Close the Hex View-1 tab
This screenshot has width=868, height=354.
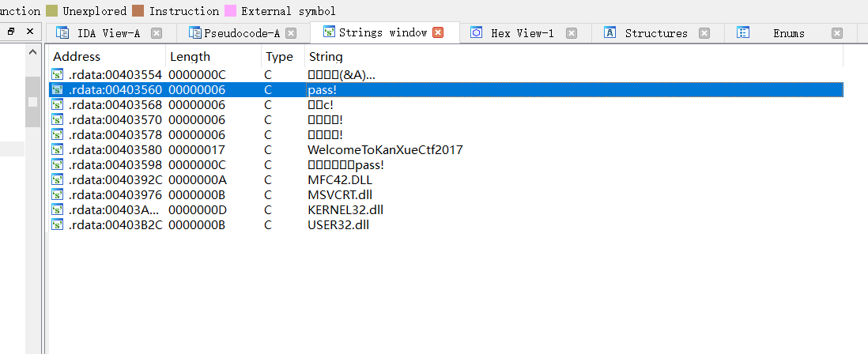point(572,33)
